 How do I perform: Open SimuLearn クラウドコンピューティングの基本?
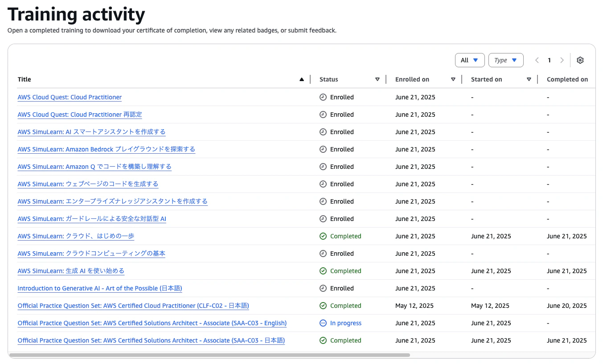91,254
